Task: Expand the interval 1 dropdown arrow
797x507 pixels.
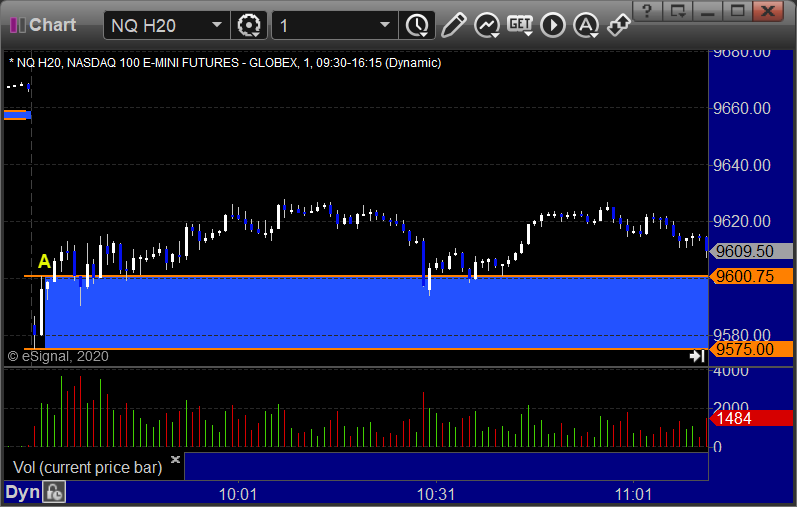Action: (x=385, y=25)
